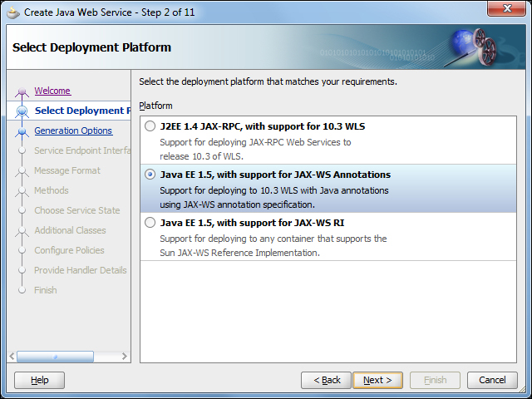Screen dimensions: 532x399
Task: Click the Cancel button
Action: [492, 380]
